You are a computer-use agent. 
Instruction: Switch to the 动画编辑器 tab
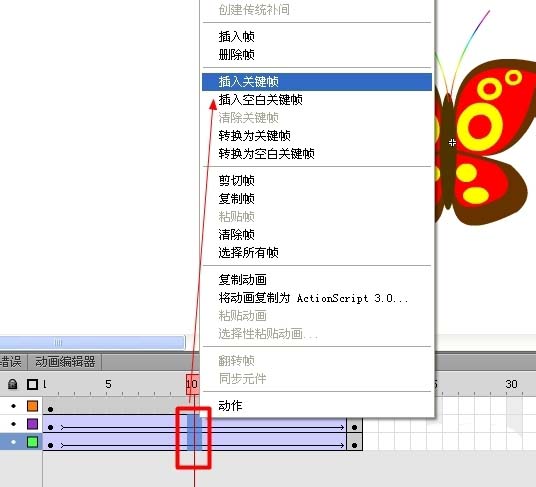[65, 362]
